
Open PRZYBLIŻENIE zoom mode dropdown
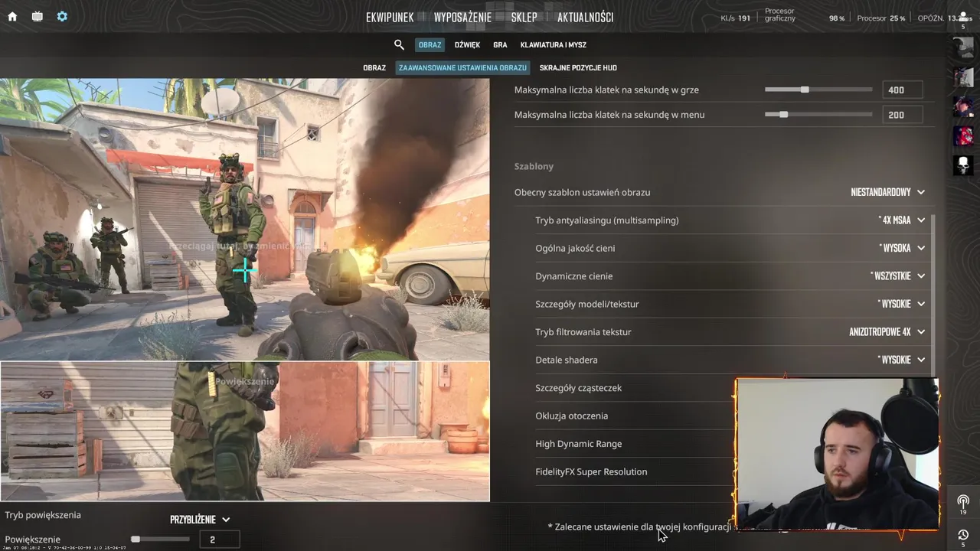200,520
